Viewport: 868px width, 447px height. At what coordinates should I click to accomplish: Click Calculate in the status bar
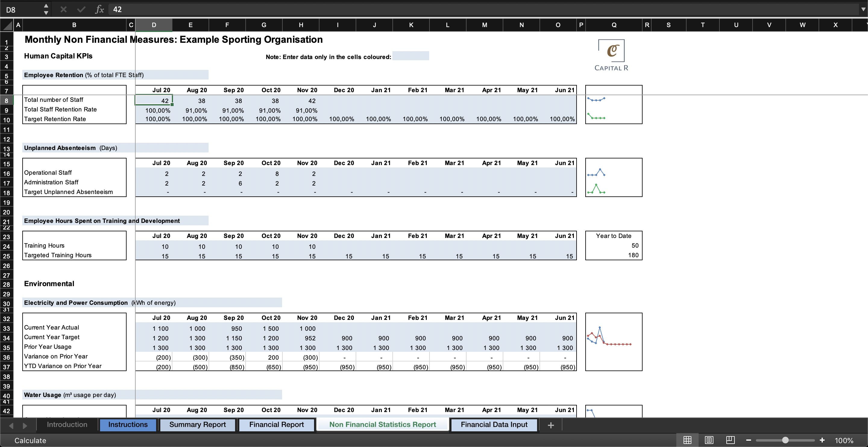pyautogui.click(x=30, y=440)
